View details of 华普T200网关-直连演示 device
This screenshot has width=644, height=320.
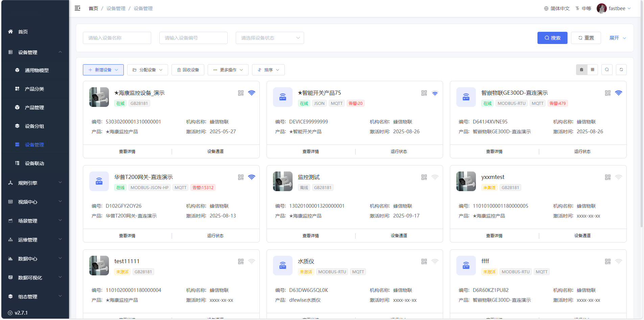tap(127, 236)
